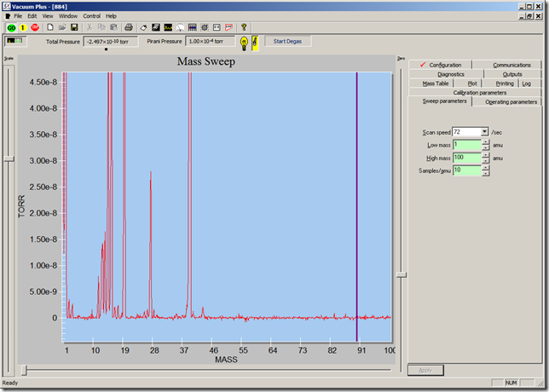Click the Mass Sweep plot title

206,61
